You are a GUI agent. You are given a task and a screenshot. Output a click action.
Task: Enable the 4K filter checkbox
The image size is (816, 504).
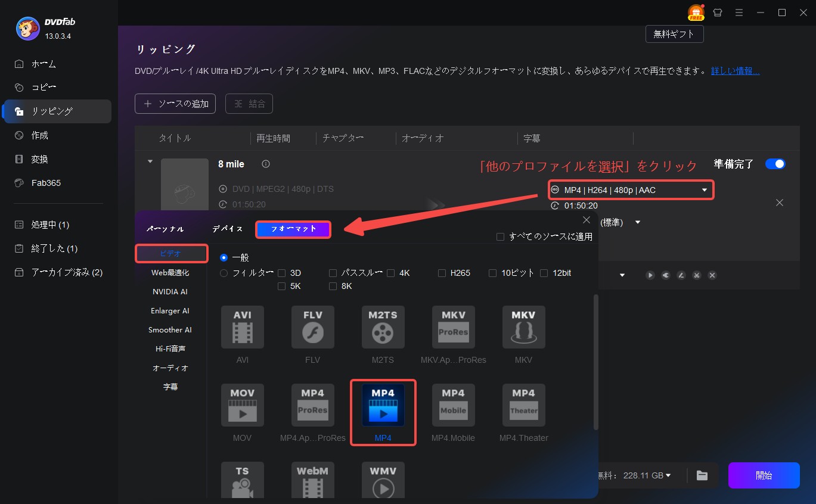(391, 273)
